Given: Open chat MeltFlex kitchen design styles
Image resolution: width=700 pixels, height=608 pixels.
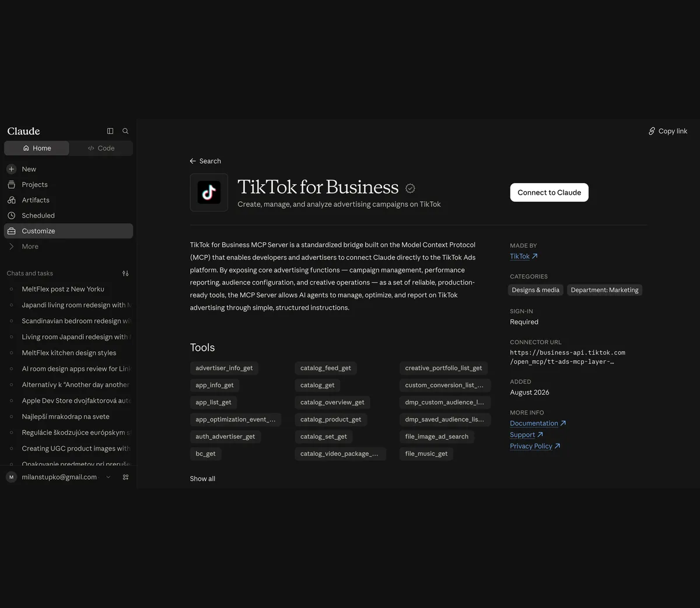Looking at the screenshot, I should click(x=68, y=353).
